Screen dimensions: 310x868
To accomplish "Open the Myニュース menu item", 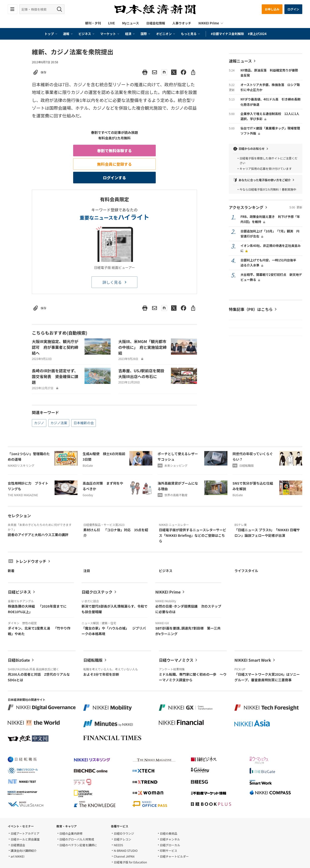I will (x=131, y=23).
